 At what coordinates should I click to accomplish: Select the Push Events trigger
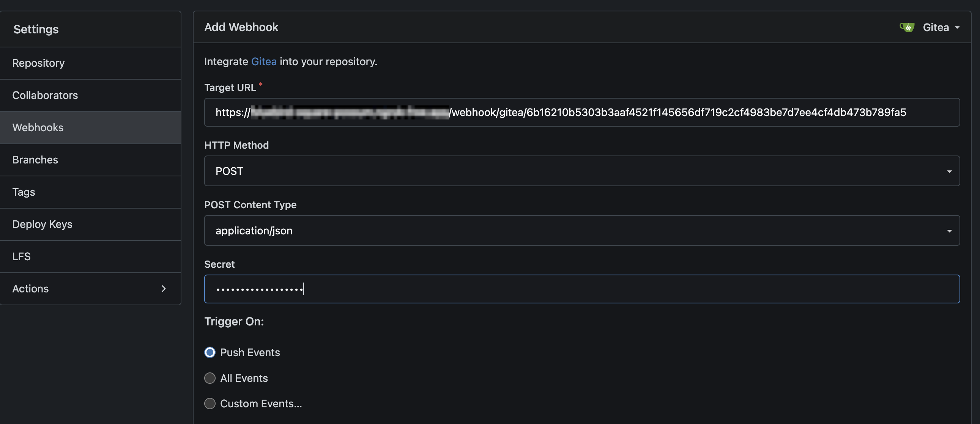(210, 352)
